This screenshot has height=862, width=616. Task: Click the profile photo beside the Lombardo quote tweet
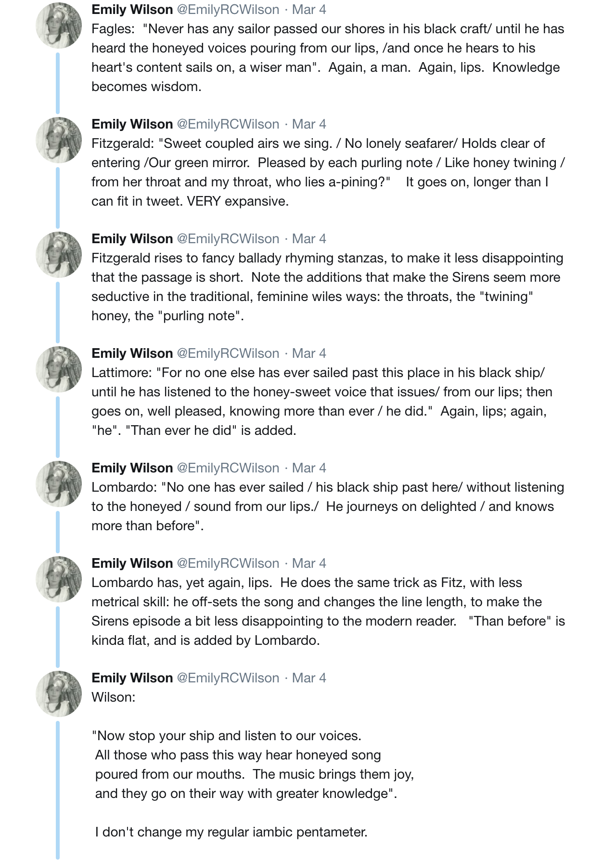click(x=59, y=484)
